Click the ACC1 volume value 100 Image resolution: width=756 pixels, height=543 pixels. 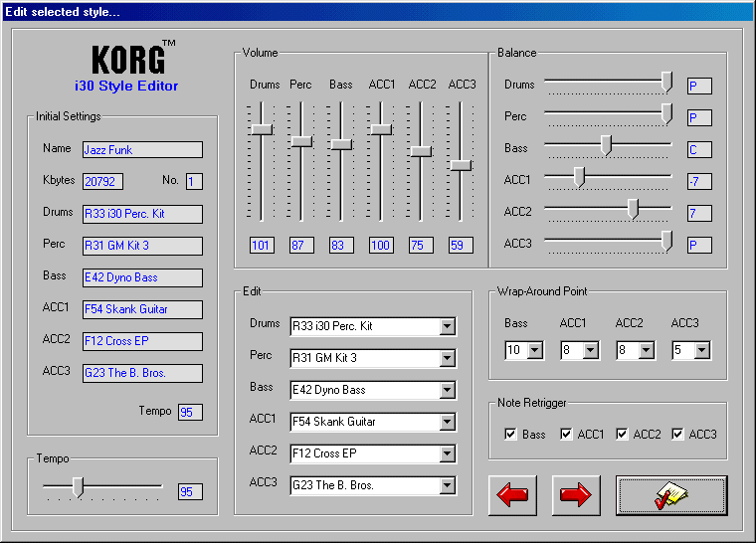click(x=381, y=246)
